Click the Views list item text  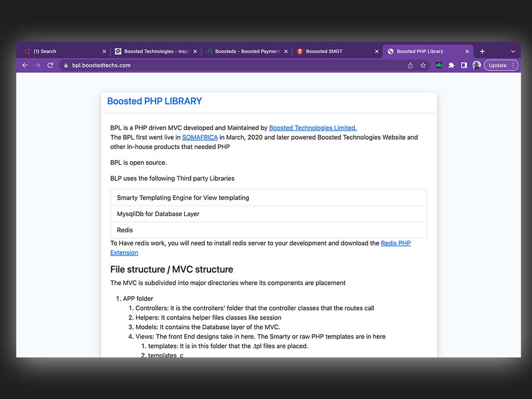(261, 337)
